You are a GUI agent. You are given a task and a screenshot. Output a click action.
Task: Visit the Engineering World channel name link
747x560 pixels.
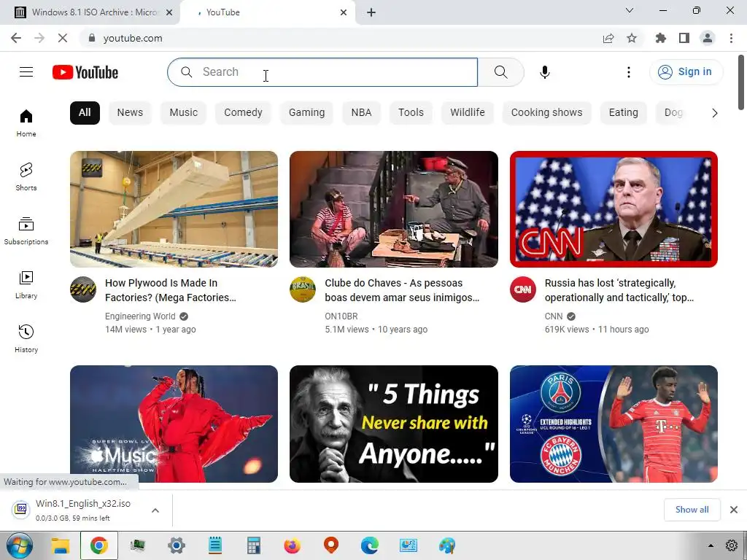tap(140, 316)
